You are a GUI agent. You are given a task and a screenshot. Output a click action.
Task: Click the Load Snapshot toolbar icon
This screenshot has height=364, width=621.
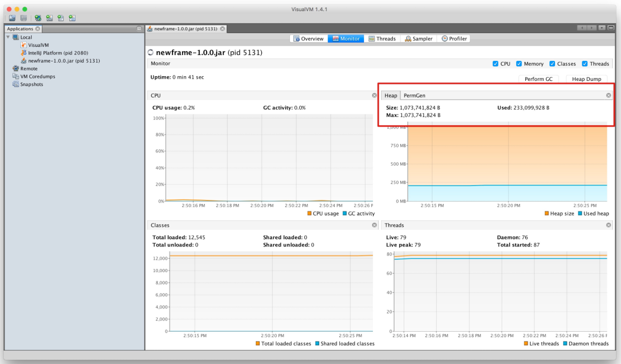pyautogui.click(x=12, y=18)
